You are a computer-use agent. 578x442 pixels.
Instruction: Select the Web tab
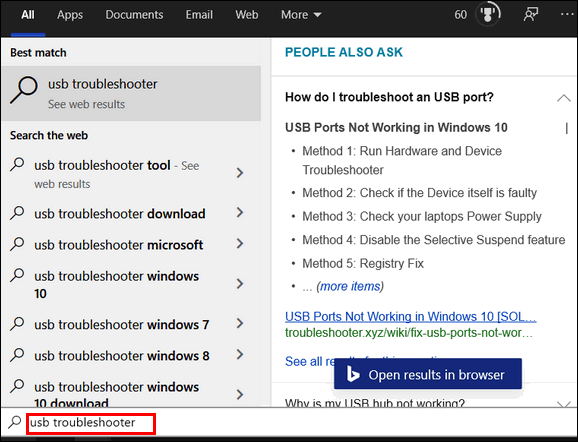point(247,15)
